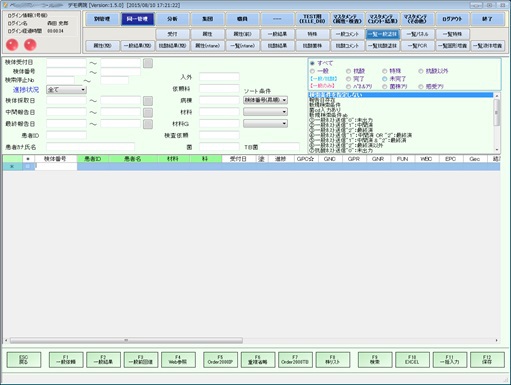
Task: Open date picker for 中間報告日 row
Action: point(148,112)
